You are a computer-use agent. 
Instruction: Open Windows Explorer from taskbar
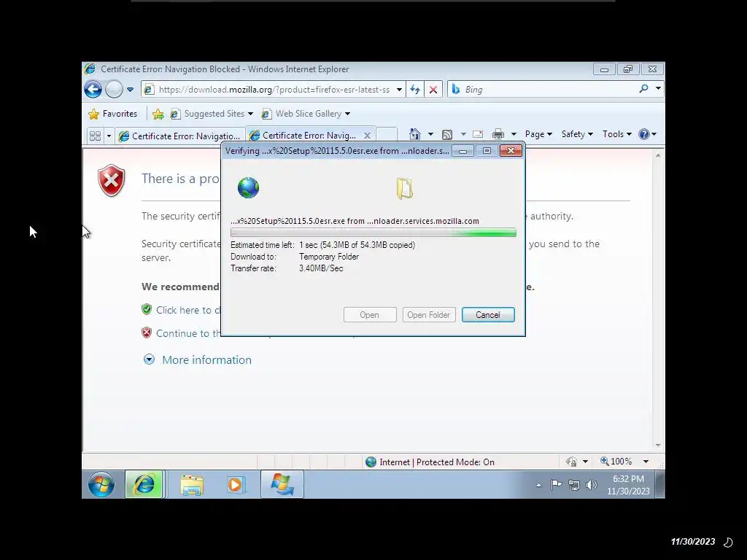tap(192, 485)
